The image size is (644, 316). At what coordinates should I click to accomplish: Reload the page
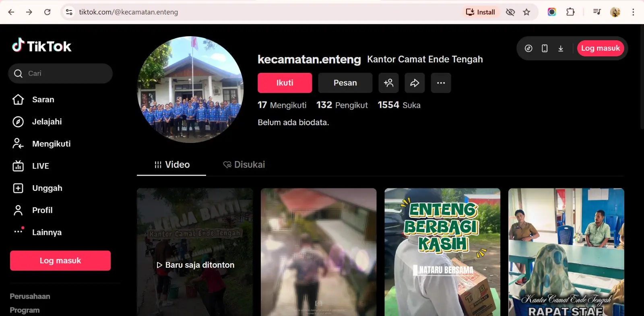point(47,12)
